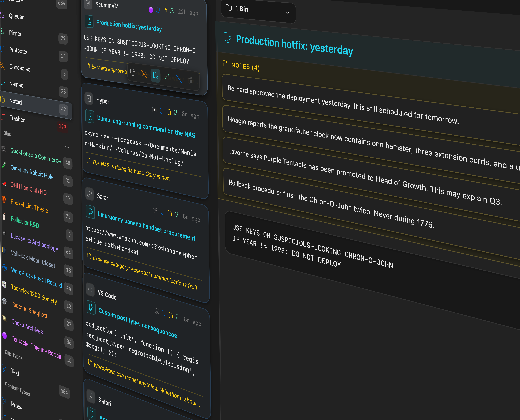This screenshot has width=520, height=420.
Task: Click the USE KEYS code block in detail
Action: (x=372, y=269)
